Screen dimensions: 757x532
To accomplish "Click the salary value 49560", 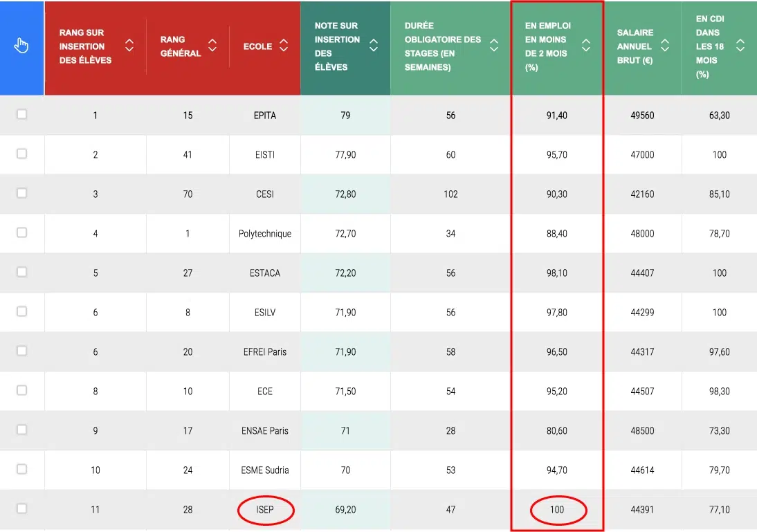I will pos(643,116).
